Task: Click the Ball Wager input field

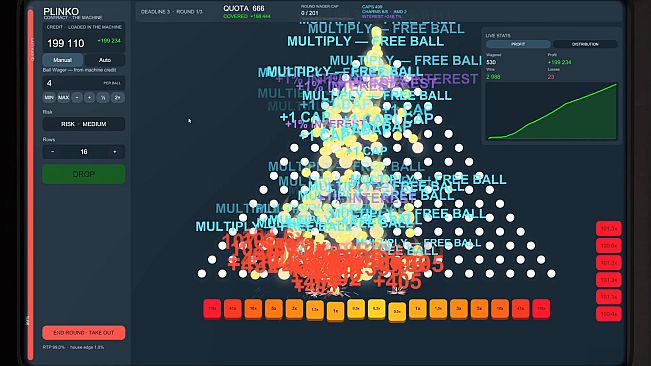Action: tap(83, 83)
